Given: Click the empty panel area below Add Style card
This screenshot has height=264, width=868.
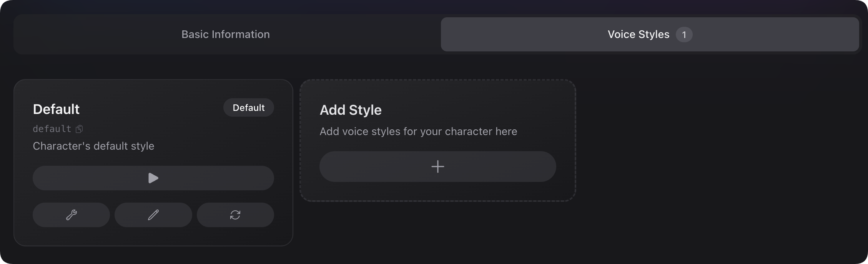Looking at the screenshot, I should [437, 230].
